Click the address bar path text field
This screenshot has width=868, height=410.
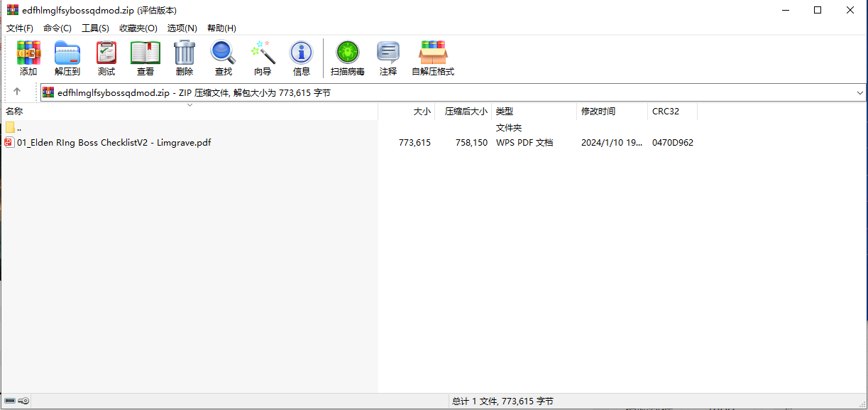(454, 92)
